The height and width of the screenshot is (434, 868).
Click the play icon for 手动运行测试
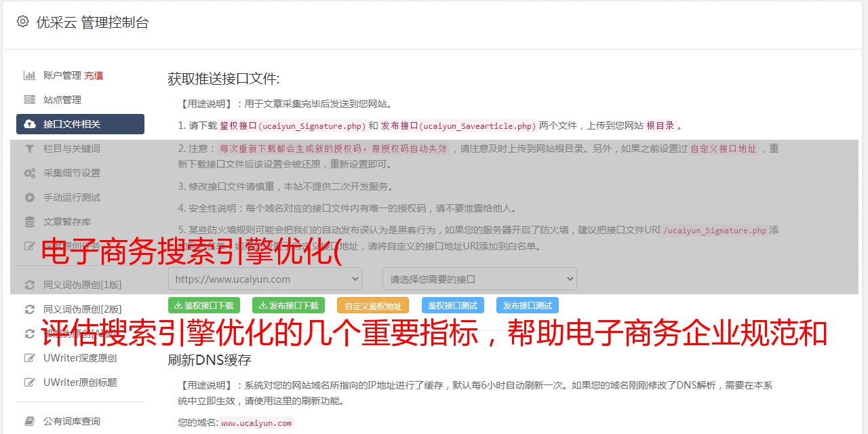click(x=30, y=197)
